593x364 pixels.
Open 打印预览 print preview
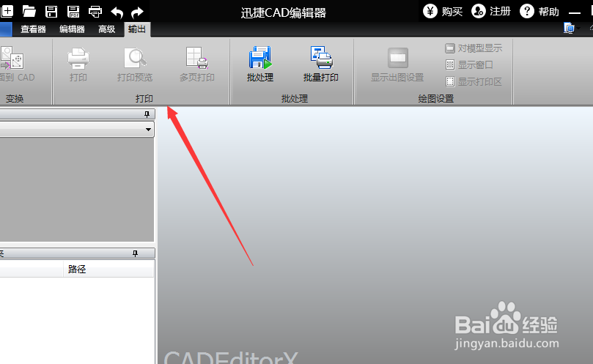point(135,64)
